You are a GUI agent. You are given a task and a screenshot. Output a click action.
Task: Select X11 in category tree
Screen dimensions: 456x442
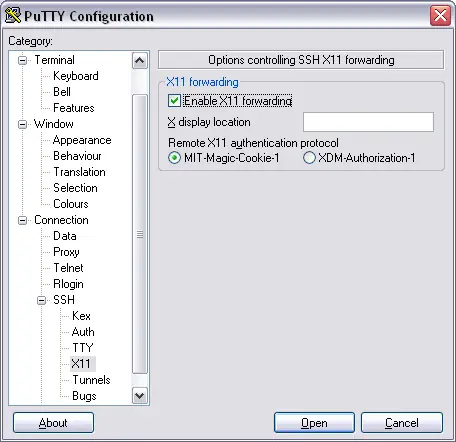83,364
